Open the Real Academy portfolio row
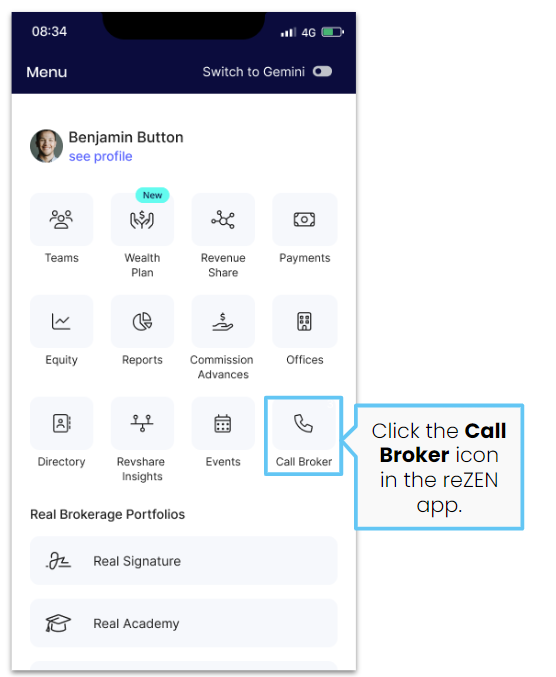This screenshot has width=556, height=677. (x=183, y=623)
